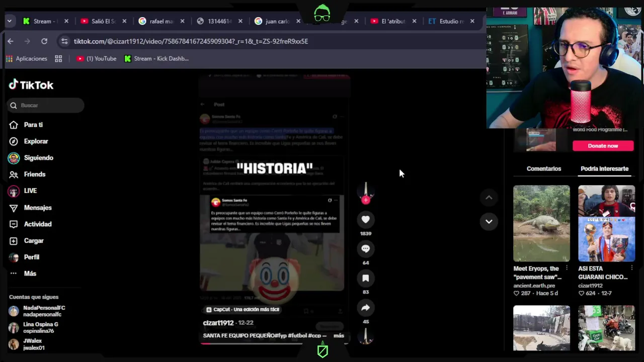This screenshot has width=644, height=362.
Task: Like the video with heart icon
Action: click(366, 219)
